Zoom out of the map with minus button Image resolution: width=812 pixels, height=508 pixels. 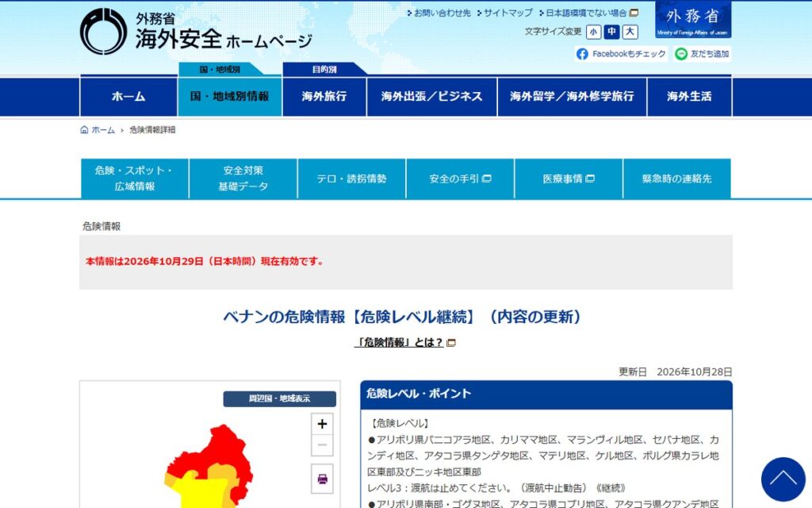coord(322,445)
